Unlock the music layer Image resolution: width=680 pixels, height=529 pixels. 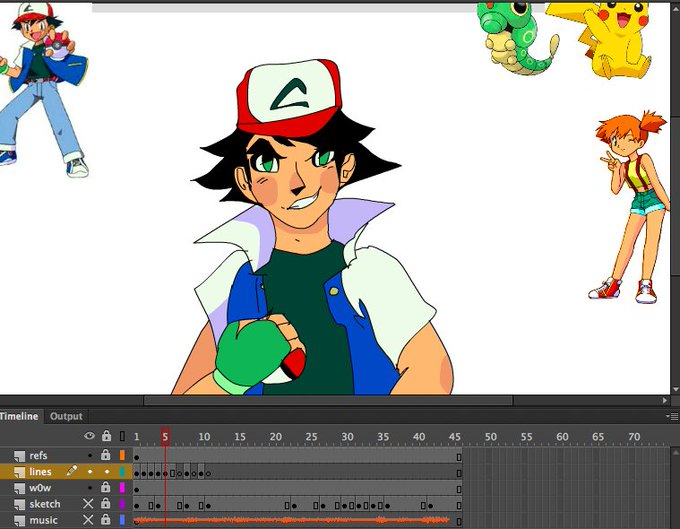coord(105,519)
